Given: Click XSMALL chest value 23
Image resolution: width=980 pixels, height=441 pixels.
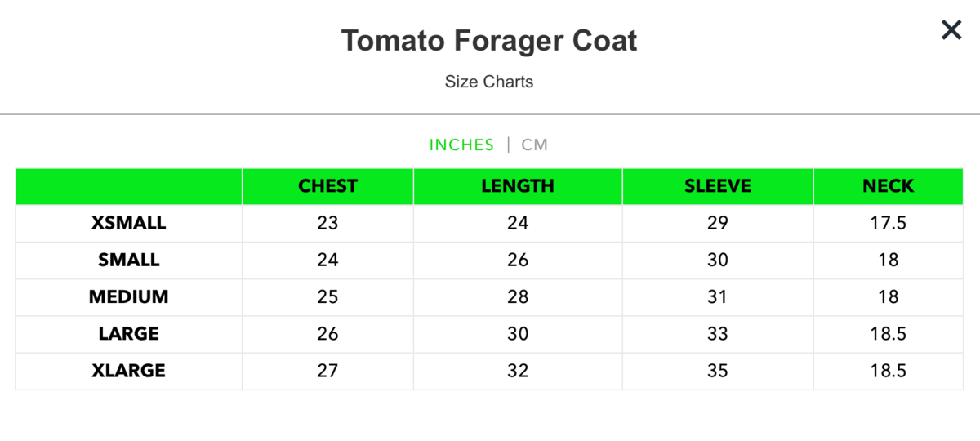Looking at the screenshot, I should click(327, 223).
